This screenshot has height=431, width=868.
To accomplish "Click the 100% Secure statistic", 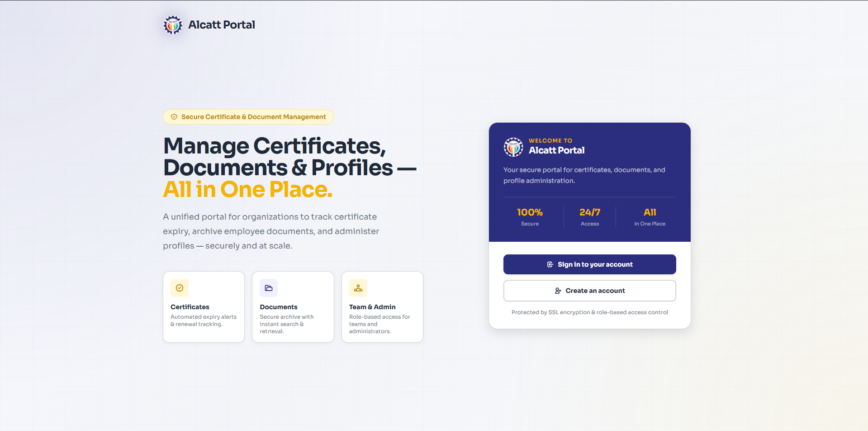I will 530,217.
